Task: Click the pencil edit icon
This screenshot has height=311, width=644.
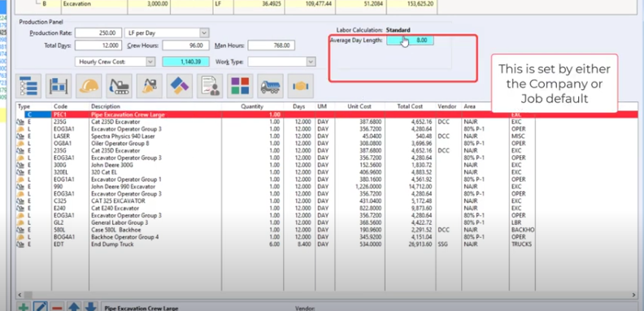Action: pos(41,307)
